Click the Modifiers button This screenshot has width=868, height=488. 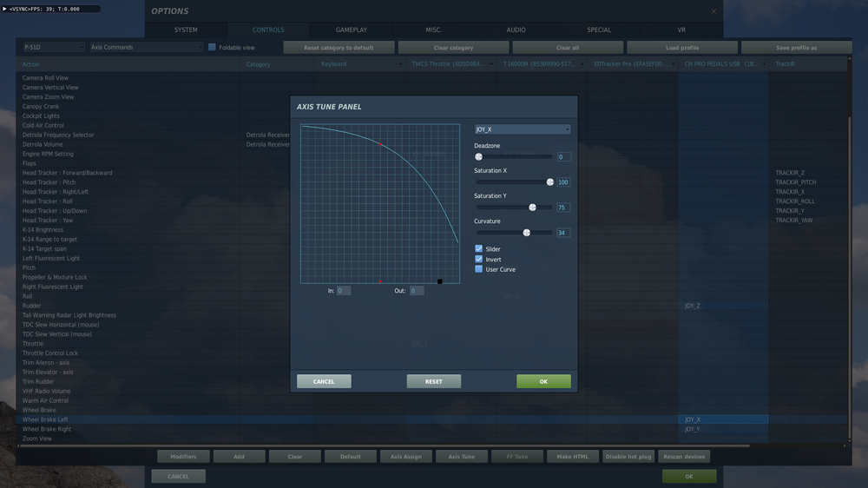pos(183,457)
